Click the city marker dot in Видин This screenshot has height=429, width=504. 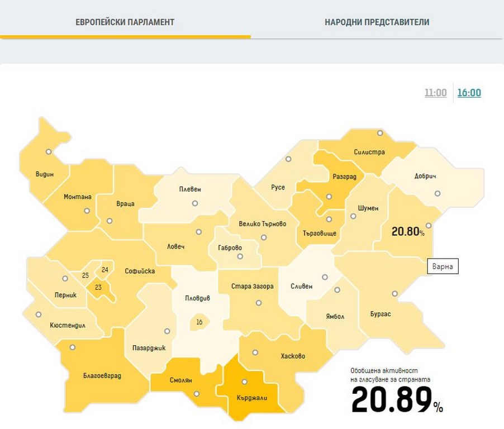click(49, 151)
